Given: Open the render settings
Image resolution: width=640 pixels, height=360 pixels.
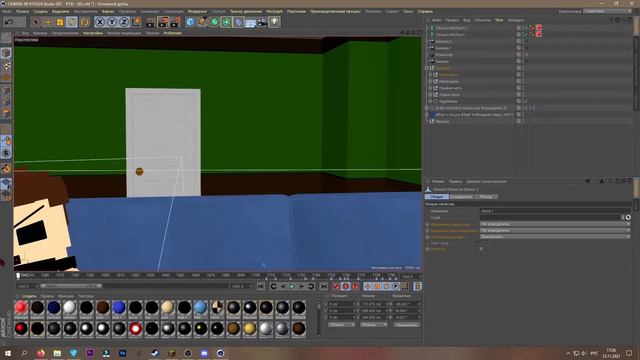Looking at the screenshot, I should click(x=175, y=22).
